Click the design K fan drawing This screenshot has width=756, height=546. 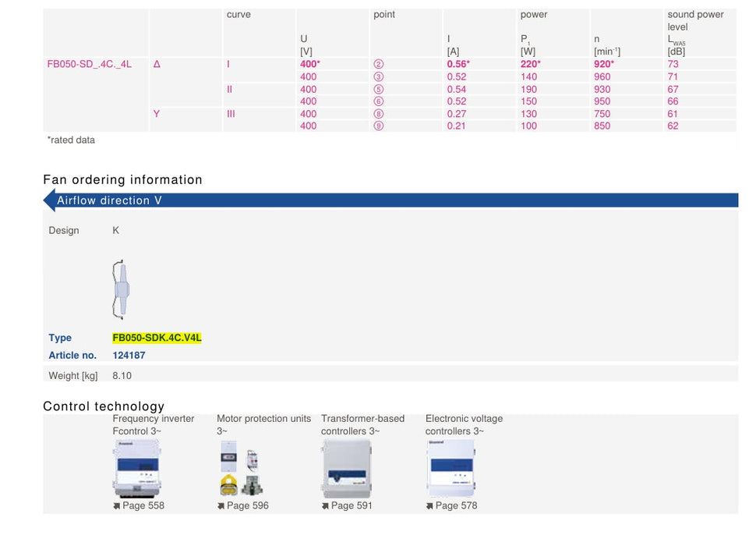tap(121, 290)
